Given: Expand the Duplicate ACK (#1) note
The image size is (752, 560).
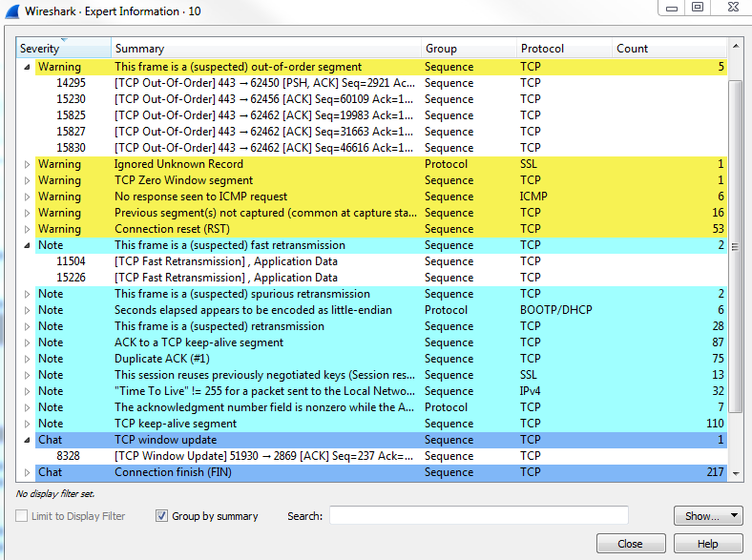Looking at the screenshot, I should 27,359.
